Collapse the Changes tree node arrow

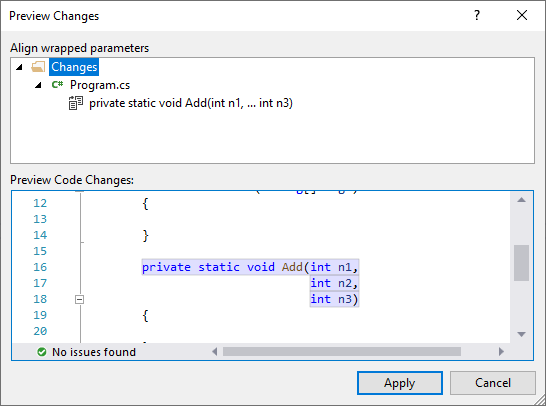click(x=19, y=67)
